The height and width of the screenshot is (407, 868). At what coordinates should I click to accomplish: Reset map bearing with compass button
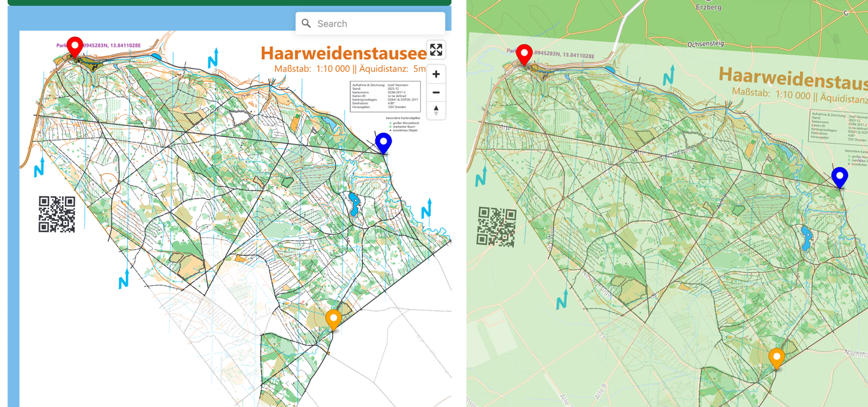[436, 110]
